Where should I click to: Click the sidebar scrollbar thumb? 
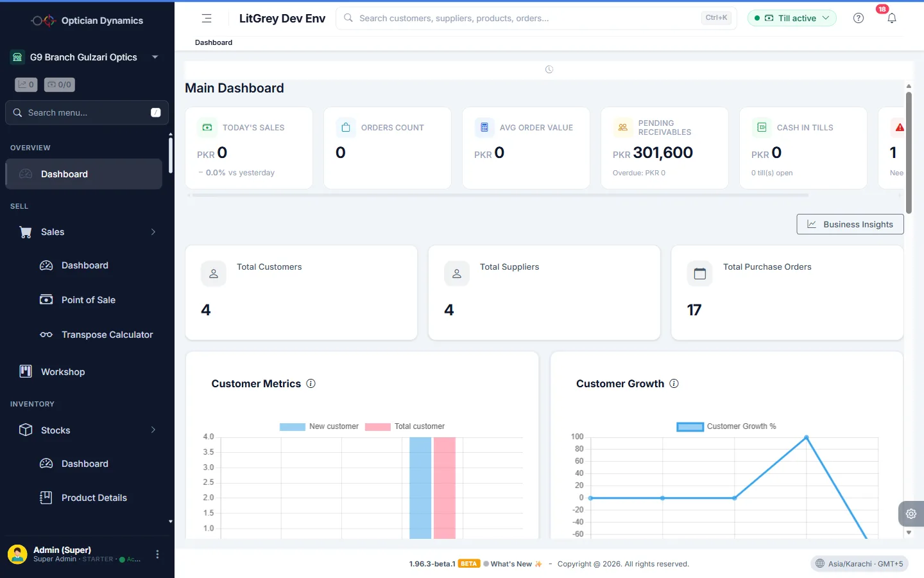[x=171, y=154]
